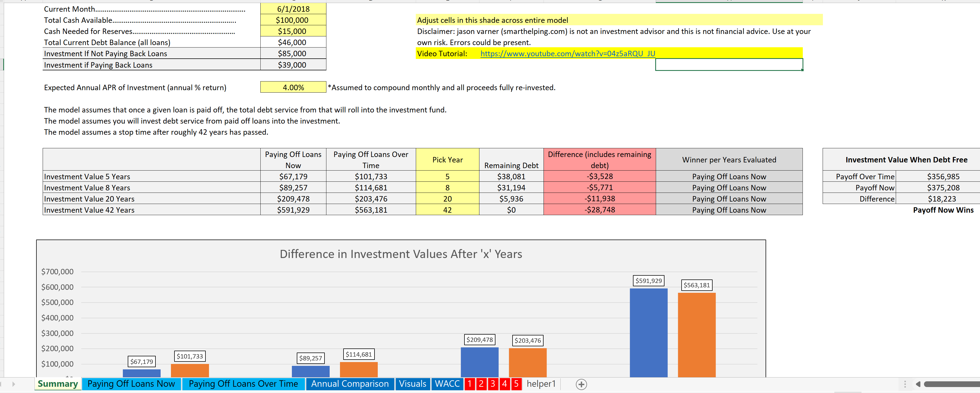Open the YouTube video tutorial link
Screen dimensions: 980x393
coord(568,54)
